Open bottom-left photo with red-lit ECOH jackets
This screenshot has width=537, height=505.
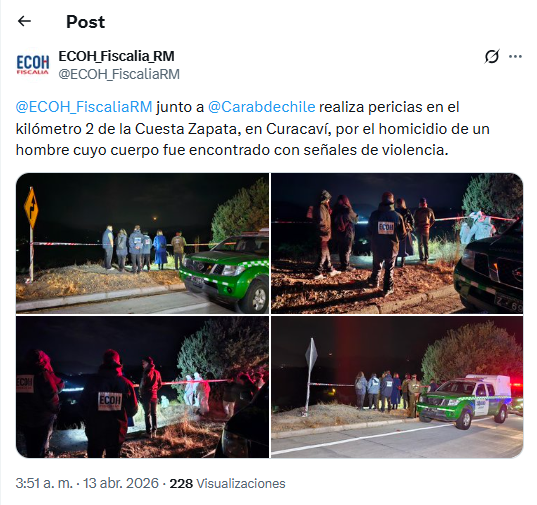pyautogui.click(x=142, y=387)
